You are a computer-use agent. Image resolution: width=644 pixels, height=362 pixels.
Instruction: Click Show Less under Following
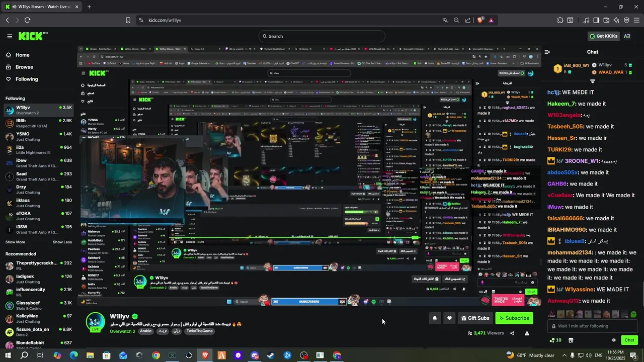pos(62,242)
